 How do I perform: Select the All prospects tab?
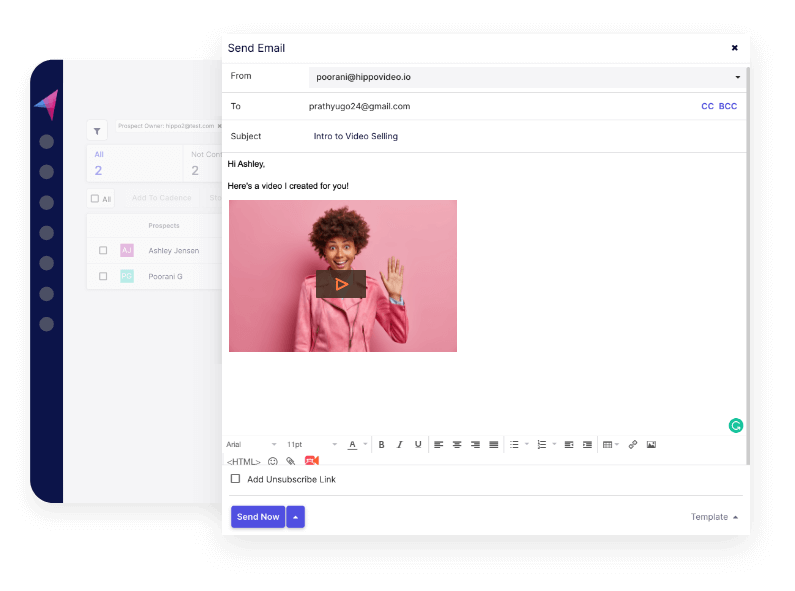99,163
